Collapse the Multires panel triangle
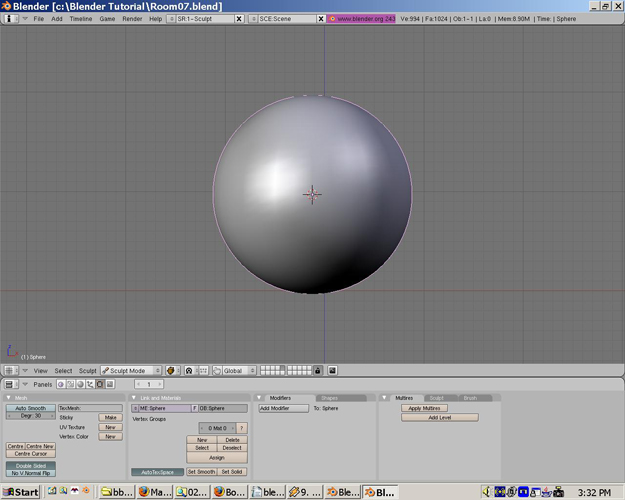The height and width of the screenshot is (500, 625). (384, 398)
